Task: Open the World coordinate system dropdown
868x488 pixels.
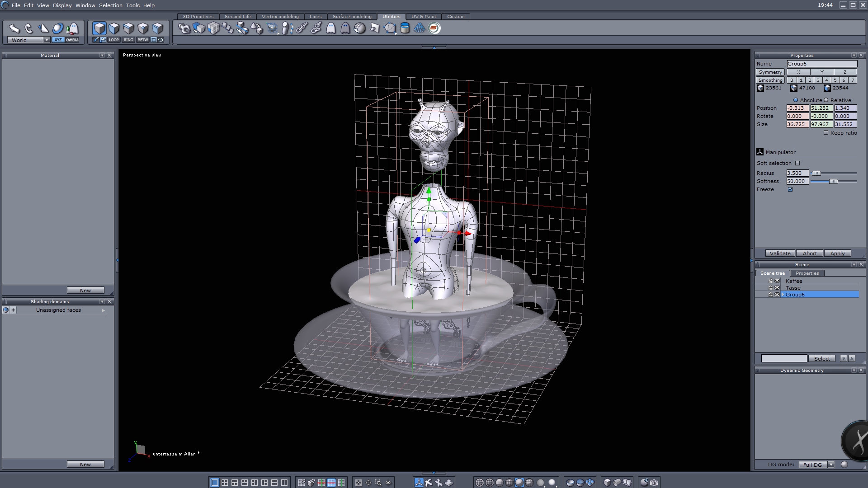Action: (x=47, y=40)
